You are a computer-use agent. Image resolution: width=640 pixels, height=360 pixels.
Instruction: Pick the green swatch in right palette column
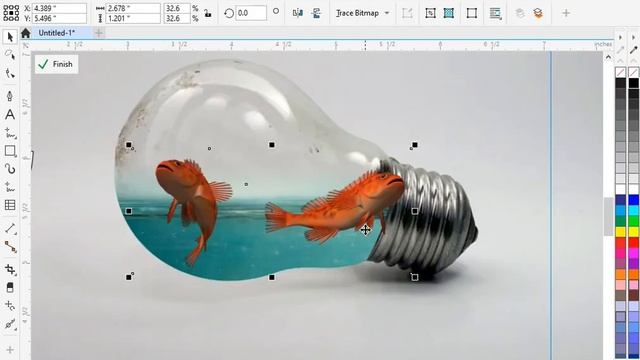click(x=633, y=221)
